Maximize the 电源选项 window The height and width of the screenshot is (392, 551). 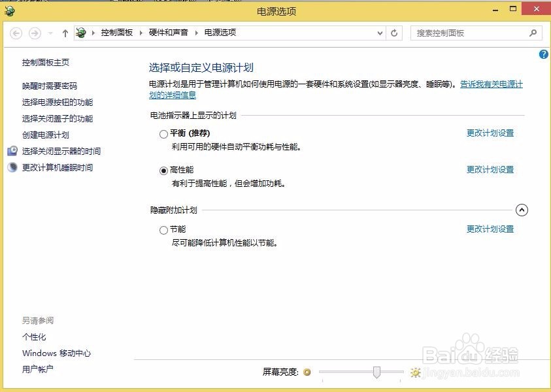513,9
